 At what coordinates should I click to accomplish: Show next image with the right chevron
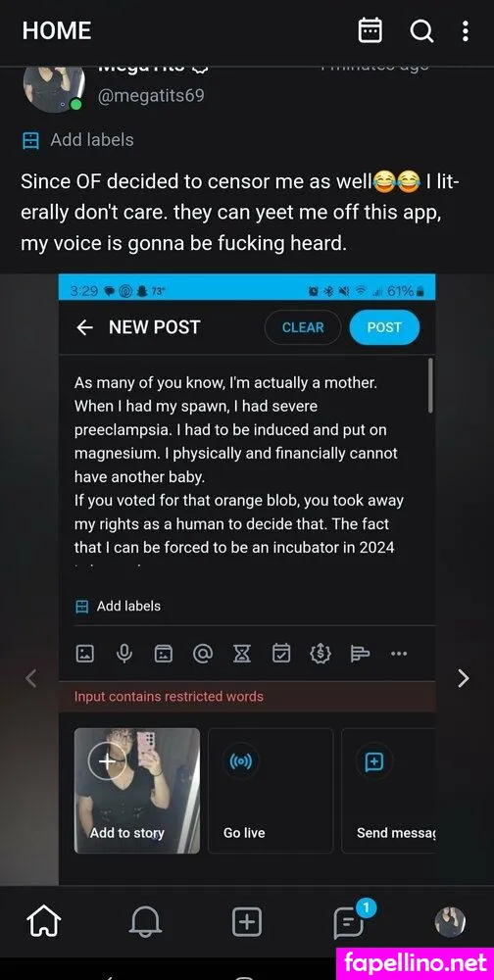click(x=463, y=678)
